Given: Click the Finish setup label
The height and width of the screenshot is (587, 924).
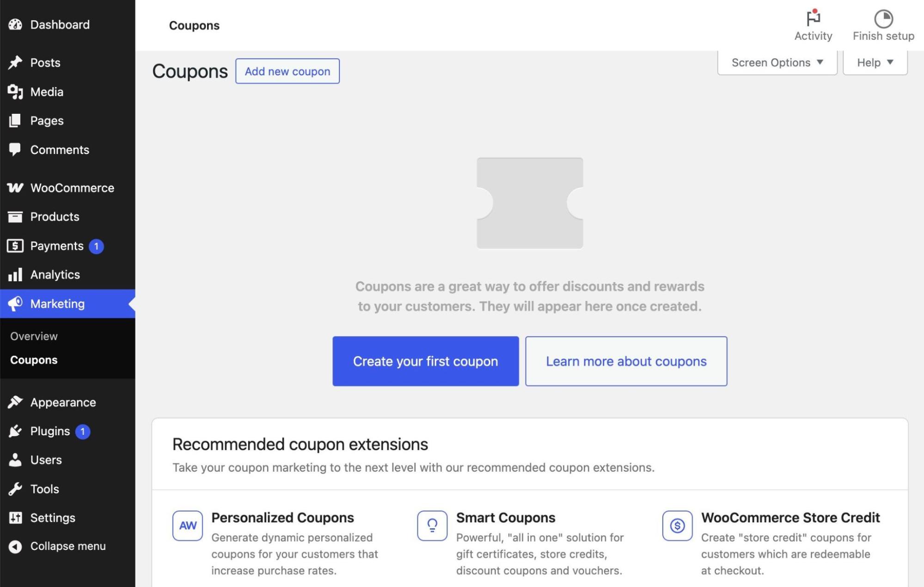Looking at the screenshot, I should coord(883,36).
